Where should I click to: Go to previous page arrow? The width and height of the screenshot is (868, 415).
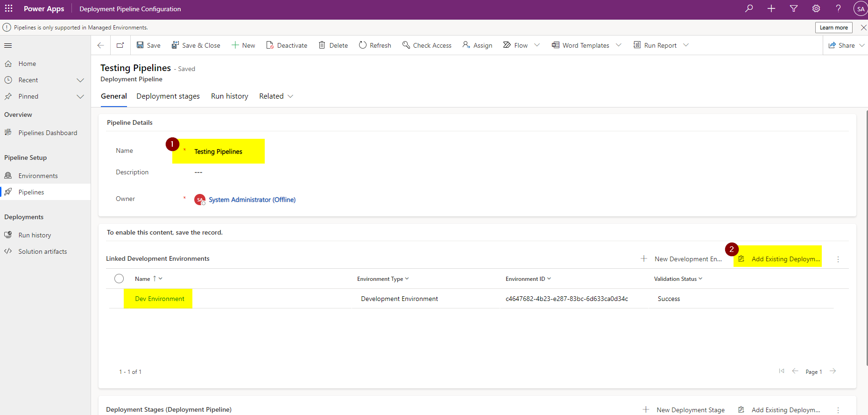(x=795, y=371)
